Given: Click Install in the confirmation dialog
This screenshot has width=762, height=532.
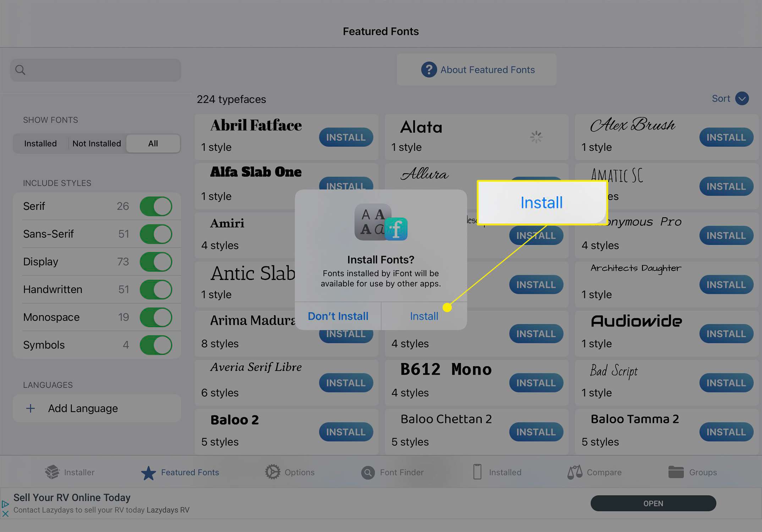Looking at the screenshot, I should (424, 316).
